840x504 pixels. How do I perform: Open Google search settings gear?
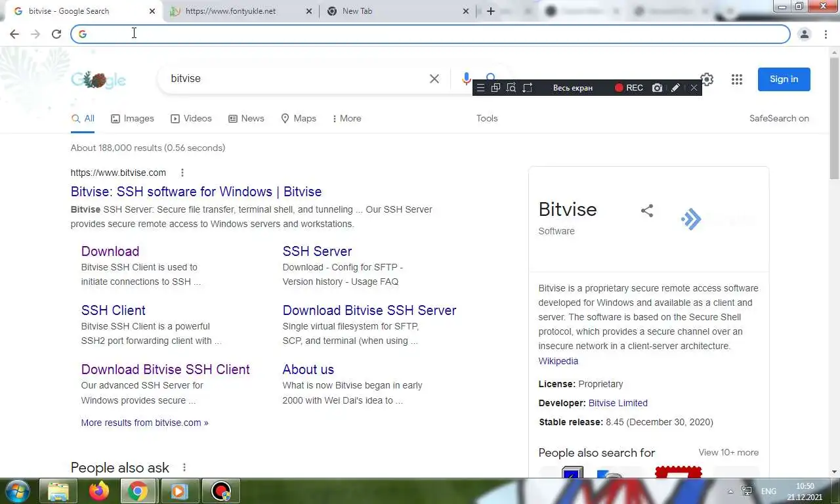click(707, 79)
